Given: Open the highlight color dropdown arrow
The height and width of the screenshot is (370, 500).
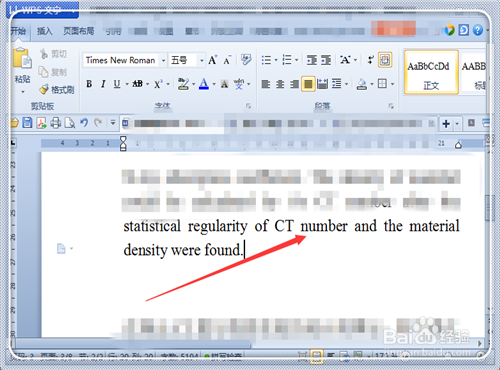Looking at the screenshot, I should pos(193,84).
